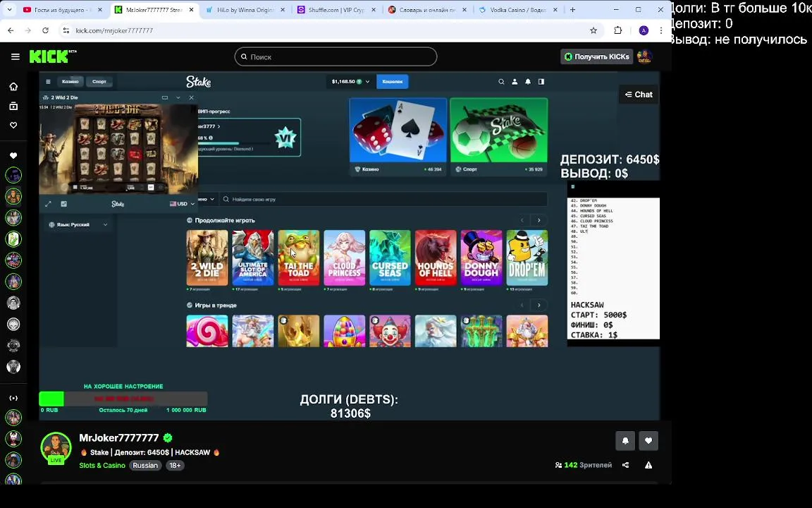Open Tai the Toad game thumbnail

tap(298, 258)
